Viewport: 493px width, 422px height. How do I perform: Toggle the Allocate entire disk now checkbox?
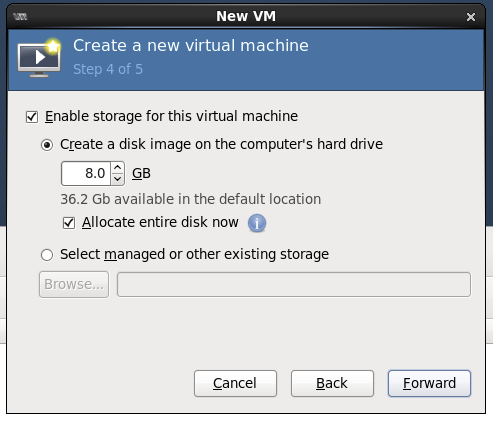pyautogui.click(x=69, y=223)
